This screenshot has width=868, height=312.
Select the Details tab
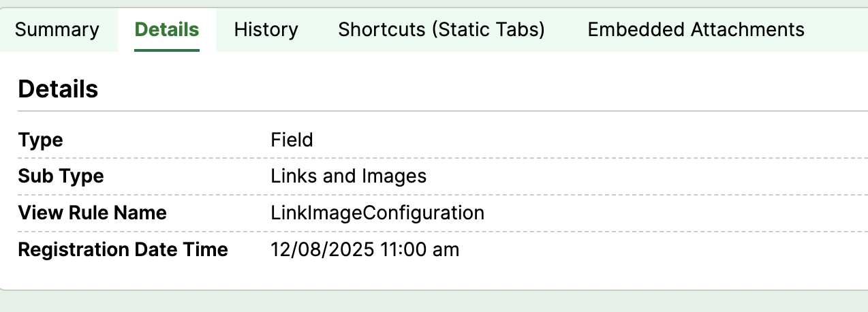click(167, 30)
